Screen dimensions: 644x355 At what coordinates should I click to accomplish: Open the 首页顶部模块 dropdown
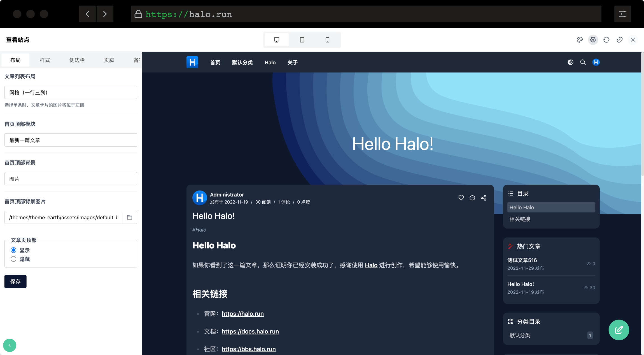[x=71, y=140]
